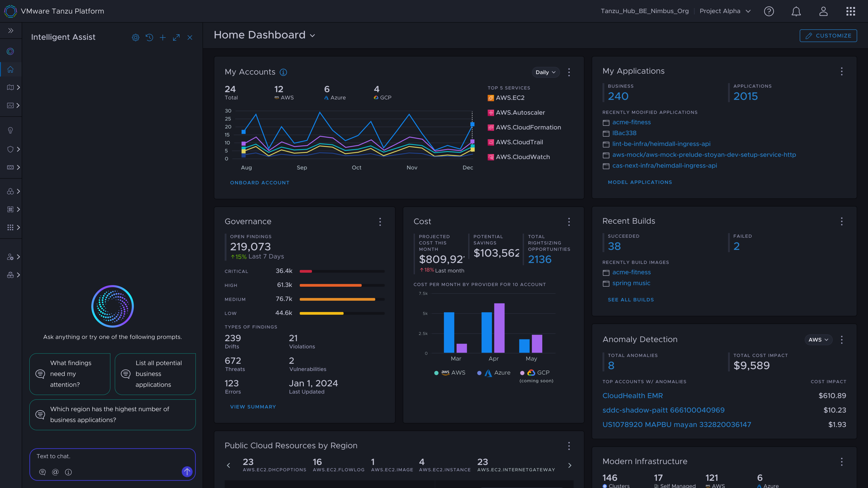Click the info icon in chat box
Image resolution: width=868 pixels, height=488 pixels.
point(68,472)
